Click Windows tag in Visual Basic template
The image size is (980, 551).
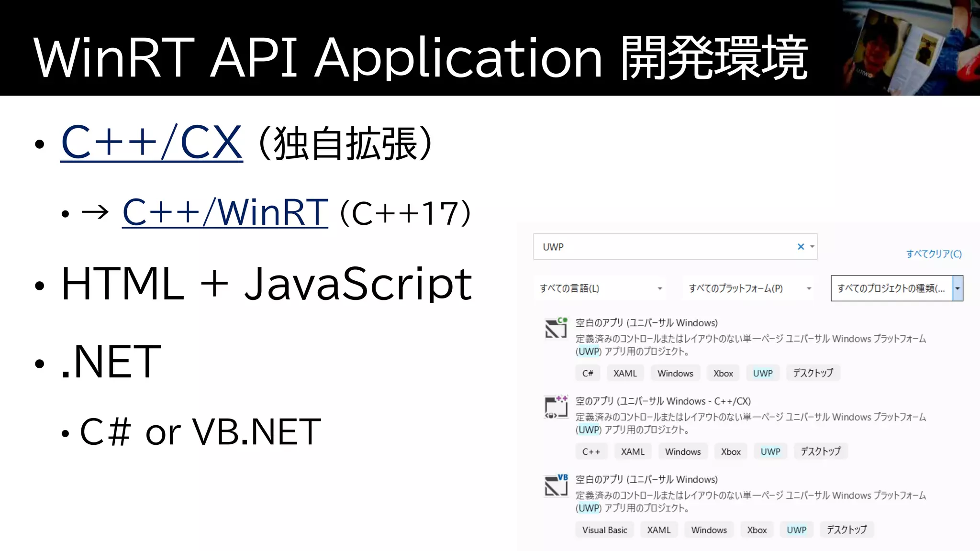[x=709, y=530]
